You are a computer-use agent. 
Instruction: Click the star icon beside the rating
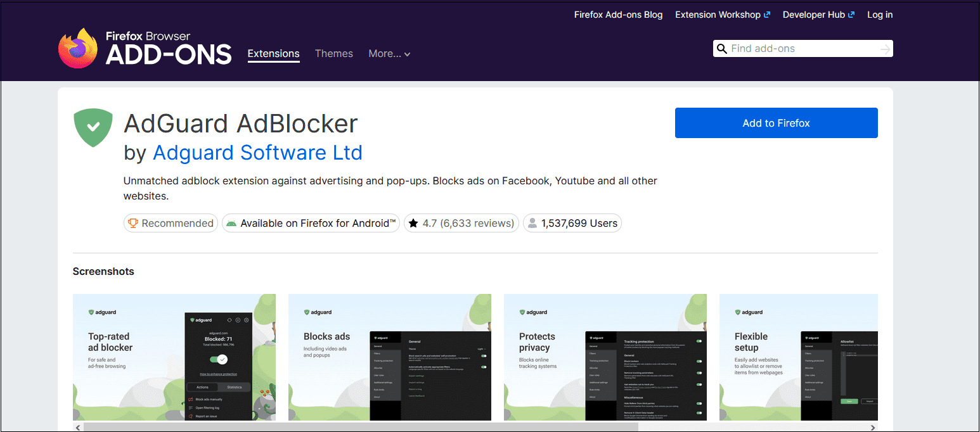(413, 222)
